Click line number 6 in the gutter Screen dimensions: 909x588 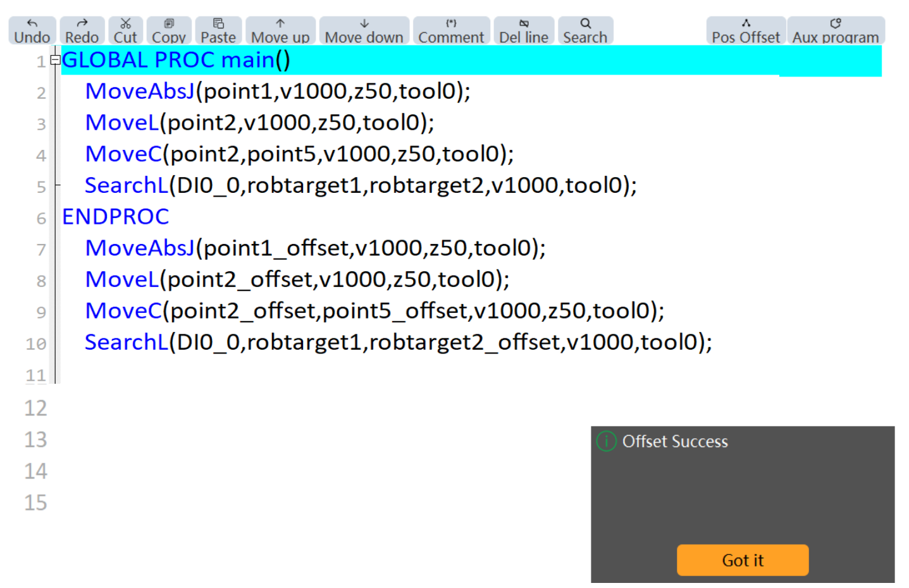[41, 218]
